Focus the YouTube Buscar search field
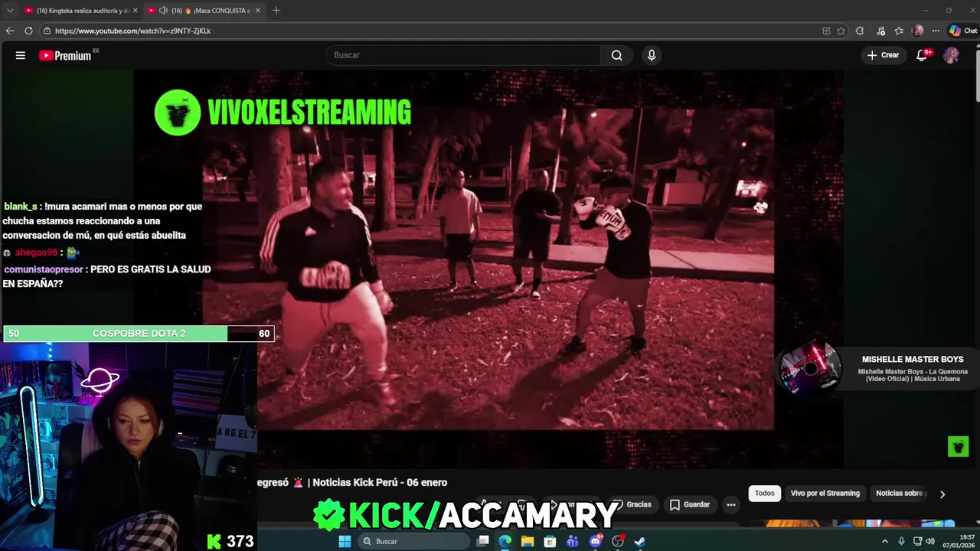 [x=463, y=55]
